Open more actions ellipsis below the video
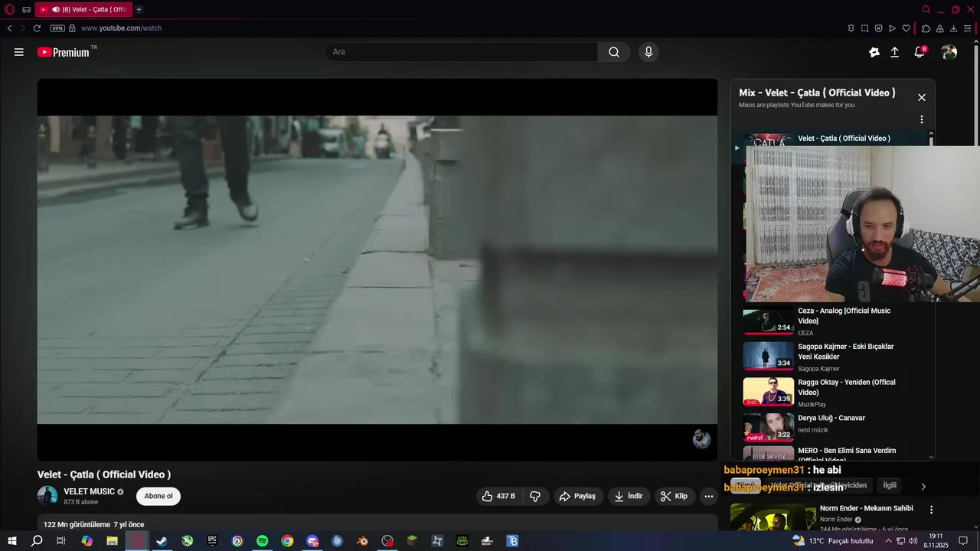980x551 pixels. 709,496
